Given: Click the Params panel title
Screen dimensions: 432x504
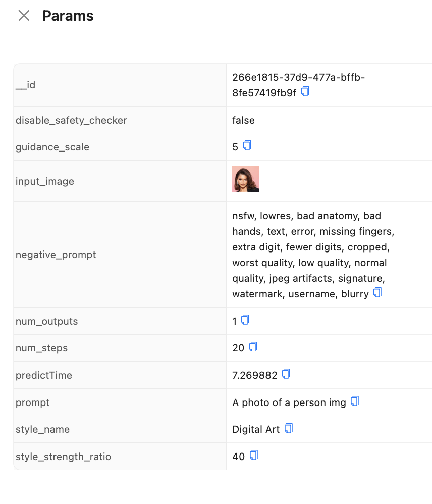Looking at the screenshot, I should (x=68, y=16).
